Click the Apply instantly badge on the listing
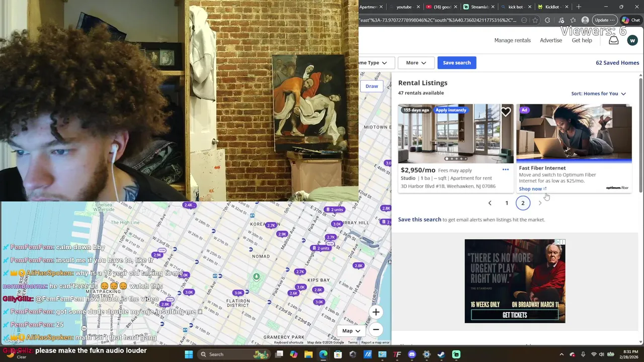644x362 pixels. pyautogui.click(x=451, y=110)
